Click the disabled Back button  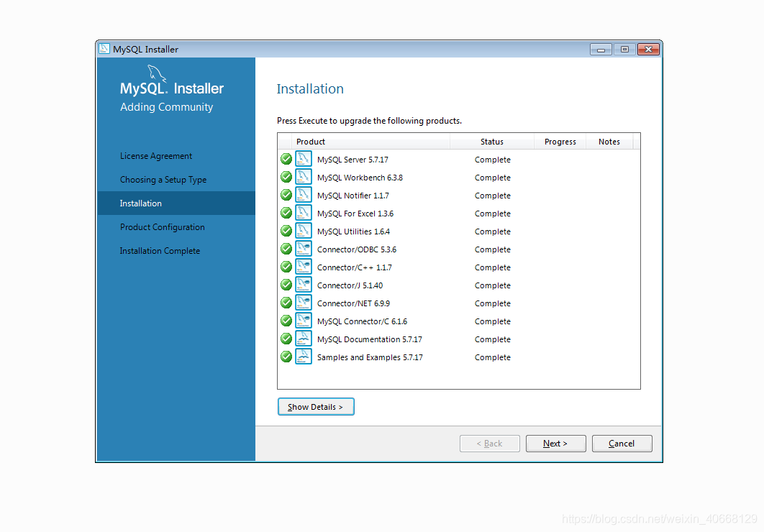click(490, 444)
